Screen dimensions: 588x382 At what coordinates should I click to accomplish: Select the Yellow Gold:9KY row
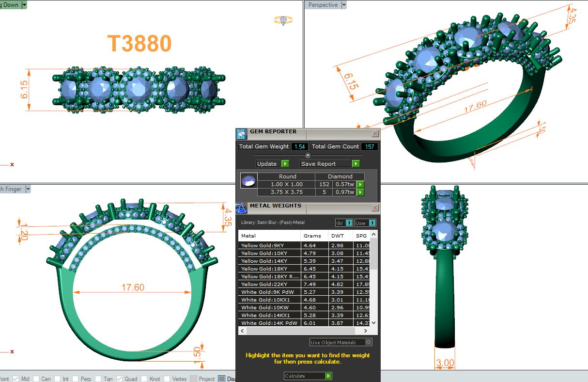pyautogui.click(x=304, y=245)
